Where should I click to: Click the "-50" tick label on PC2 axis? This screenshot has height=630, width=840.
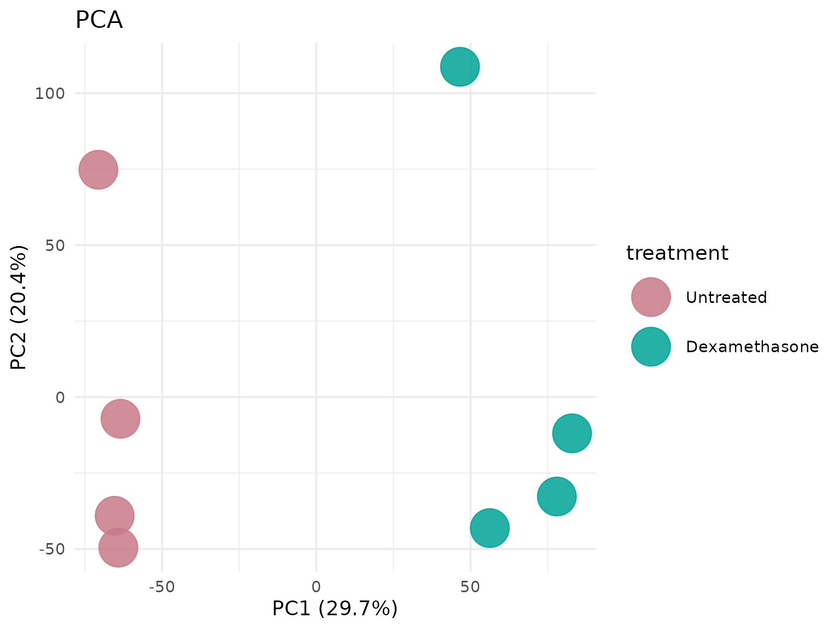(51, 549)
